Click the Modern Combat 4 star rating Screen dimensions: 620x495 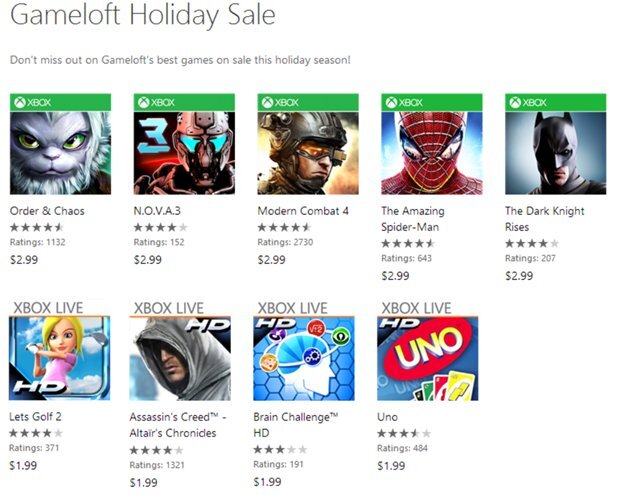285,228
